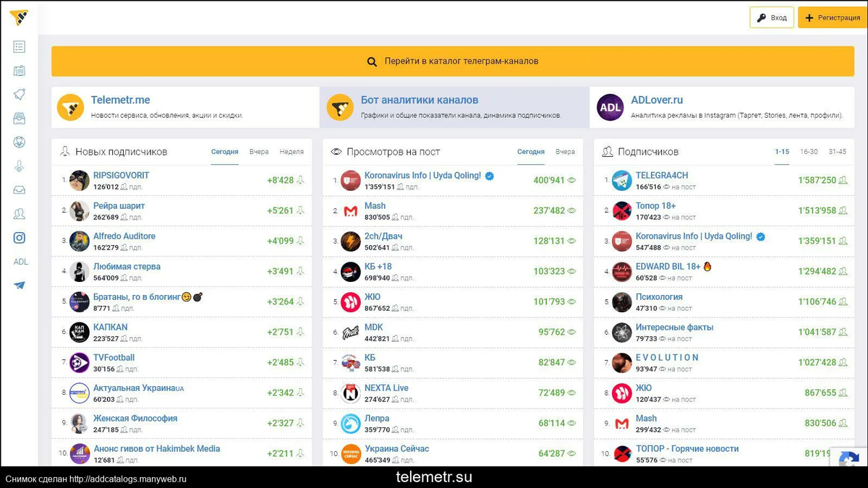Select the 31-45 range in Подписчиков

(838, 152)
